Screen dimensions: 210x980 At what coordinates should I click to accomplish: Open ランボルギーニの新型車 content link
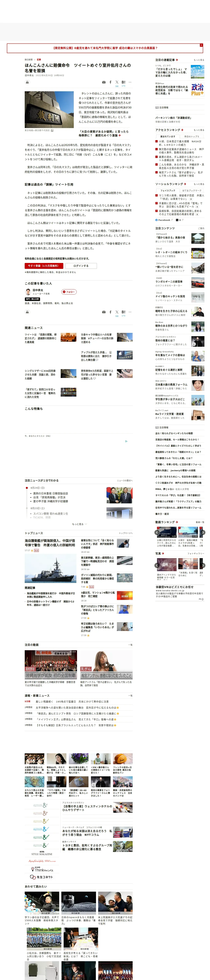(x=169, y=282)
